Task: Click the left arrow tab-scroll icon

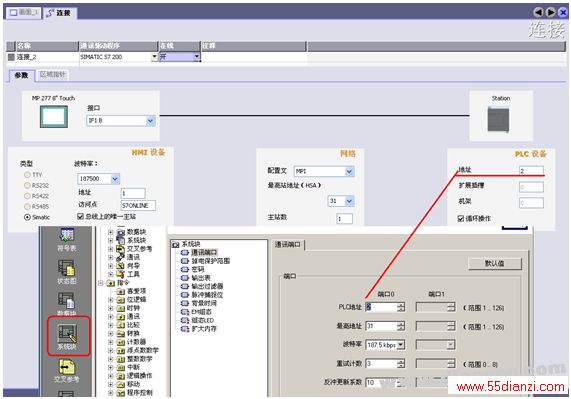Action: [538, 12]
